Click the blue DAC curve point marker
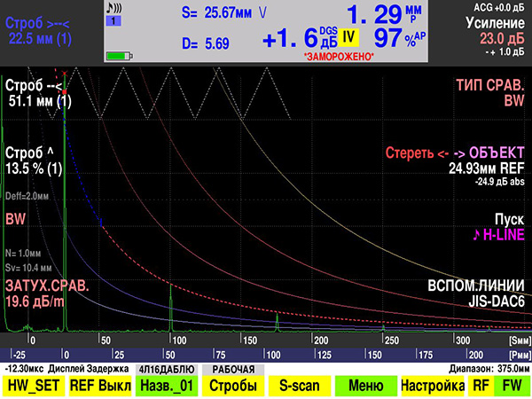This screenshot has height=399, width=532. [101, 223]
